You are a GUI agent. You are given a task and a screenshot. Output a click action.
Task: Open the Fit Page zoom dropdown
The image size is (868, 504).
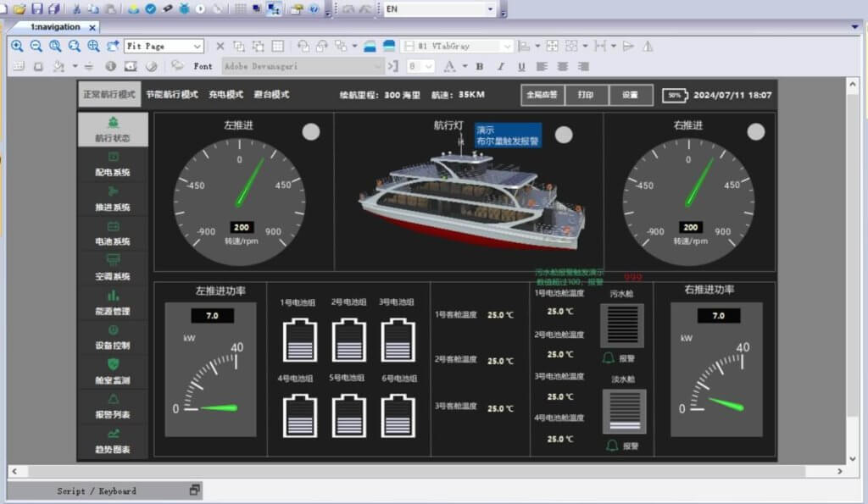(198, 46)
